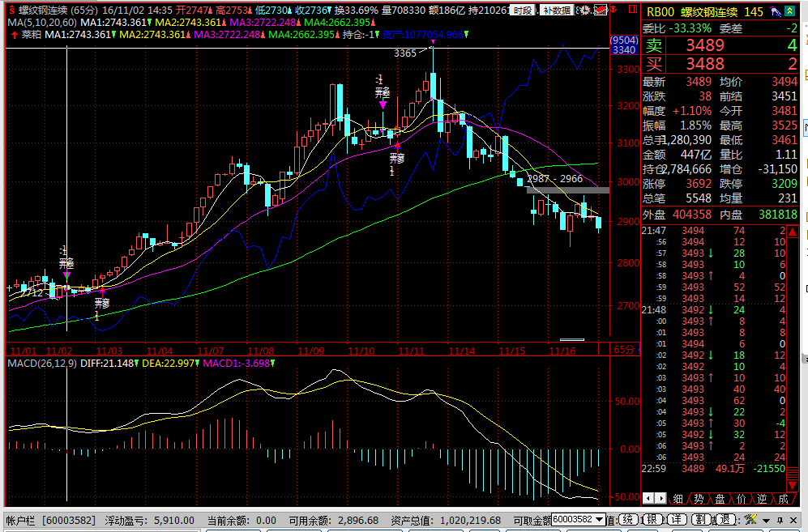Click the 割 button in account bar

point(699,519)
